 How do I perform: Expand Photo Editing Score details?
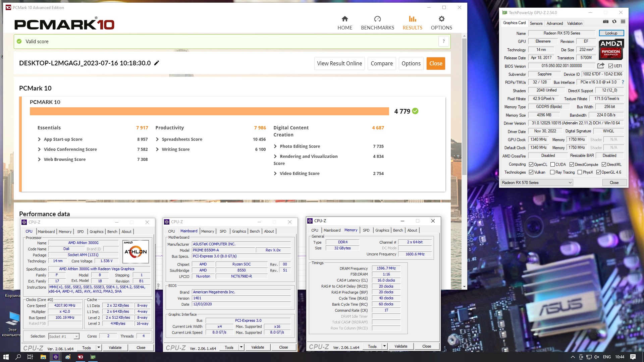click(x=275, y=146)
